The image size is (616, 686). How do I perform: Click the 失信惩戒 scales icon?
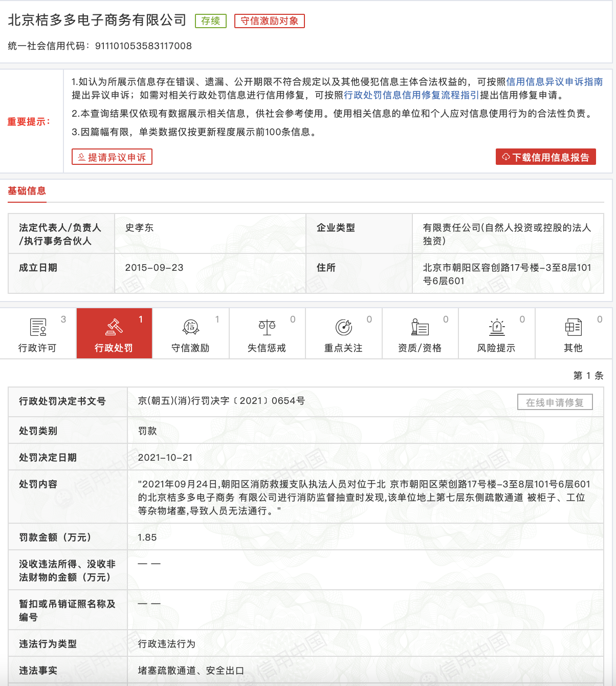pyautogui.click(x=267, y=327)
